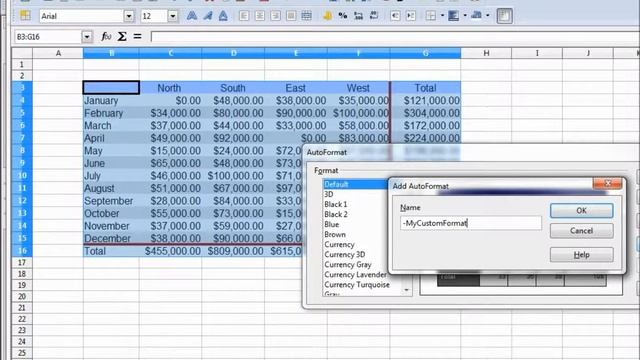640x360 pixels.
Task: Toggle grid lines toolbar button
Action: (x=504, y=16)
